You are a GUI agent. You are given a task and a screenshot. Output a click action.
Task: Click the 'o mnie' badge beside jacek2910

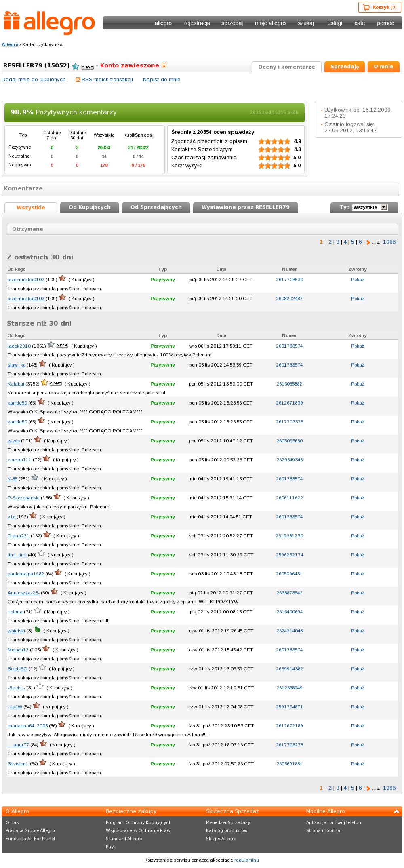pos(62,346)
